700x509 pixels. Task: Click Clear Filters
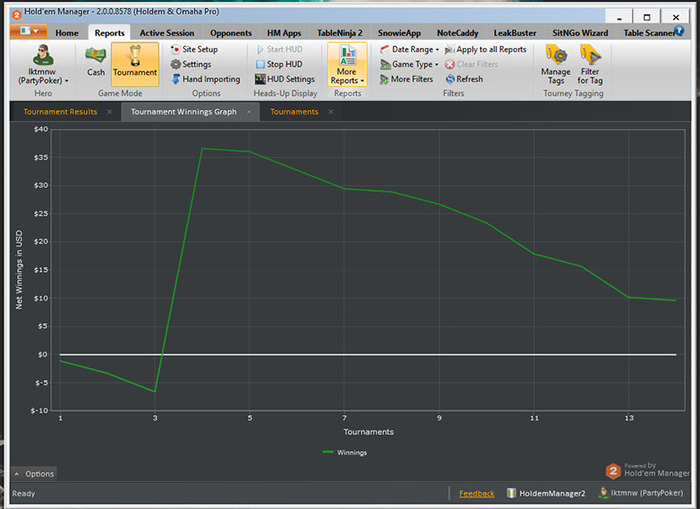(x=471, y=64)
